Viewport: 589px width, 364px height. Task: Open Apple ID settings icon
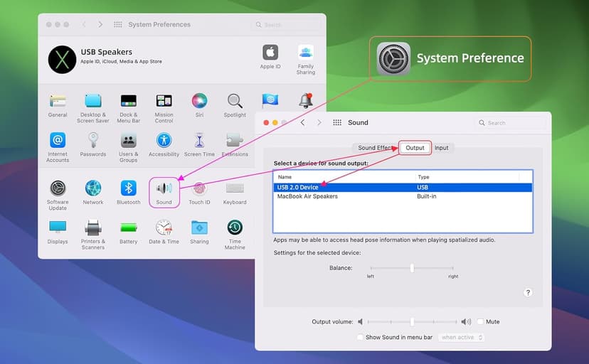[270, 53]
